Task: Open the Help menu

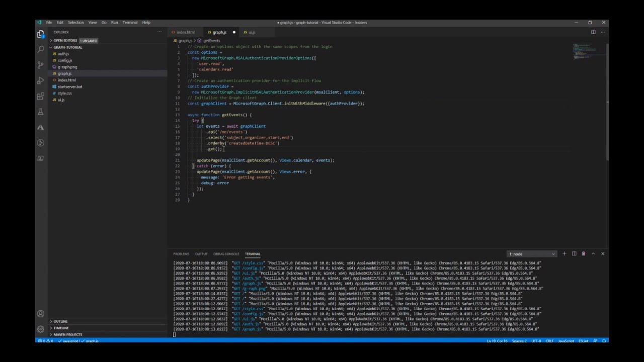Action: point(146,23)
